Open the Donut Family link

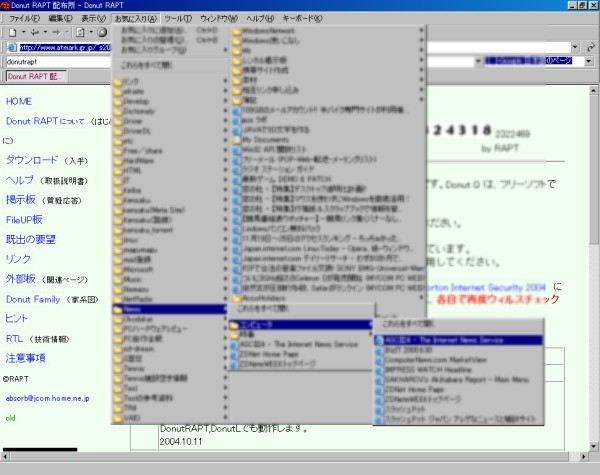coord(34,299)
